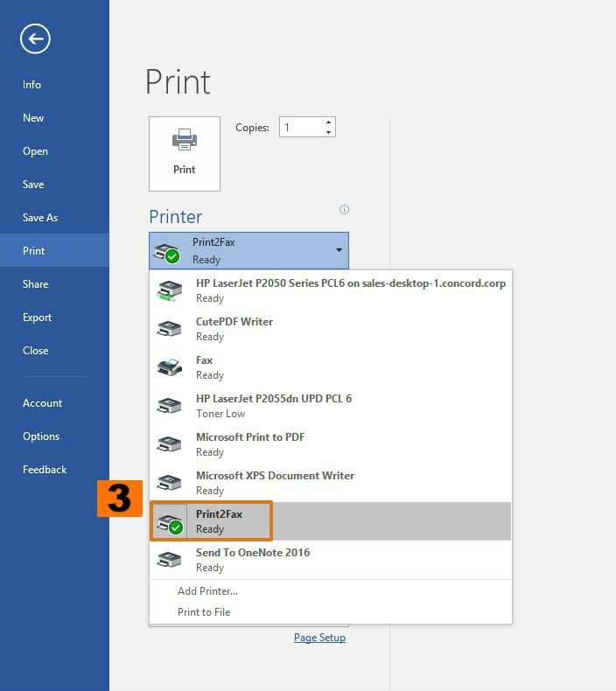The height and width of the screenshot is (691, 616).
Task: Select the Print to File option
Action: point(204,612)
